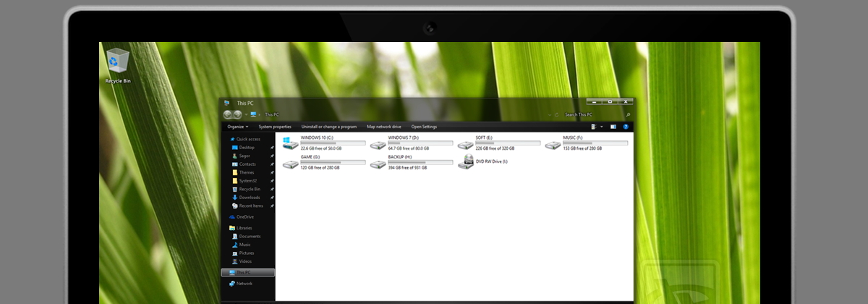Select OneDrive in the navigation pane
This screenshot has width=868, height=304.
point(242,216)
